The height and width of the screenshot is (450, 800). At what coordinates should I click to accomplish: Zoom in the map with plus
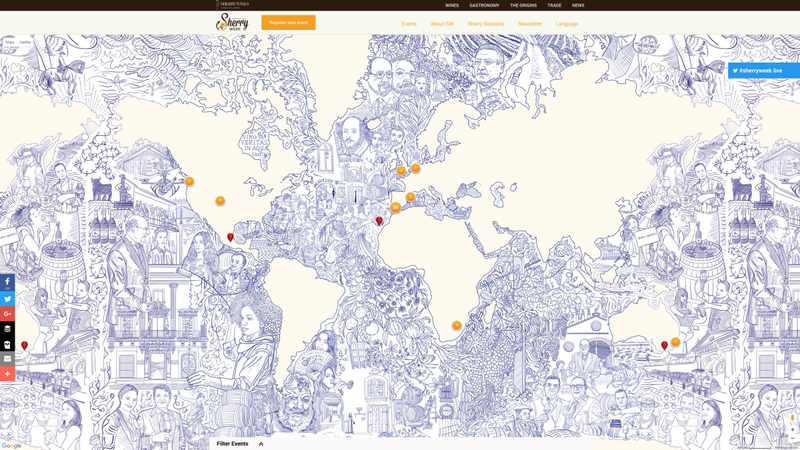(x=792, y=430)
